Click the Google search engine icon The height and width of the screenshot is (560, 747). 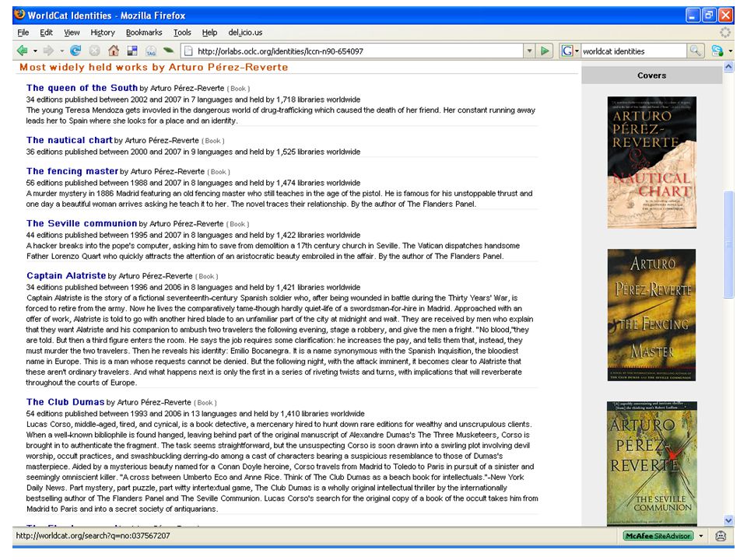click(x=566, y=51)
